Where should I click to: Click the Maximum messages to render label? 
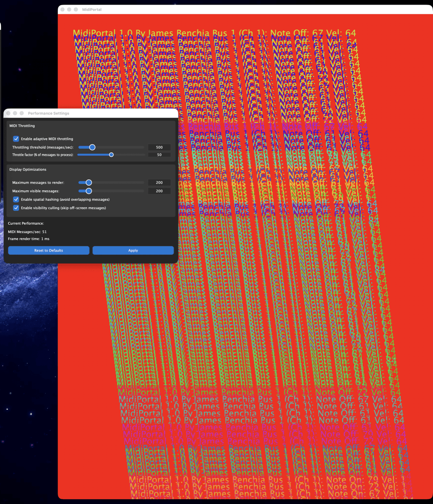(38, 183)
